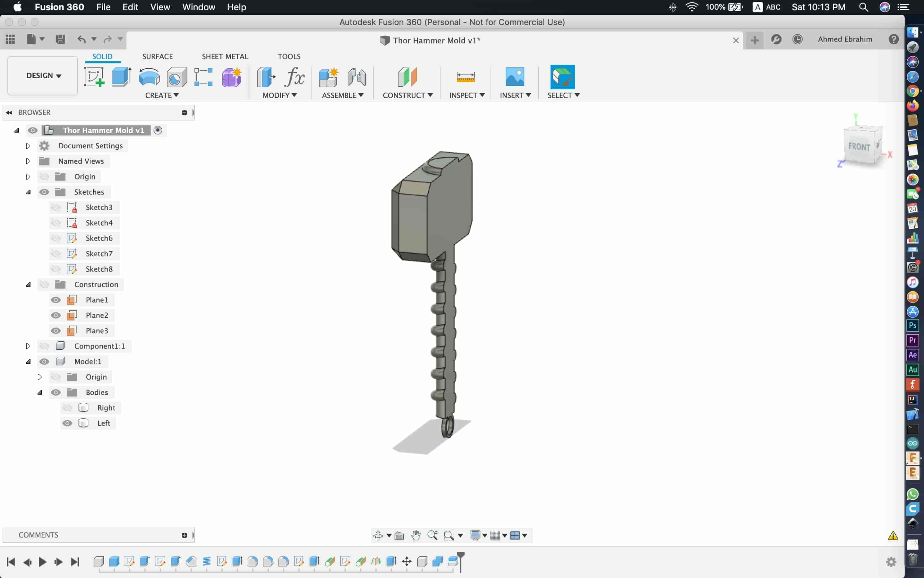Hide Plane1 using its eye icon
The height and width of the screenshot is (578, 924).
point(56,300)
